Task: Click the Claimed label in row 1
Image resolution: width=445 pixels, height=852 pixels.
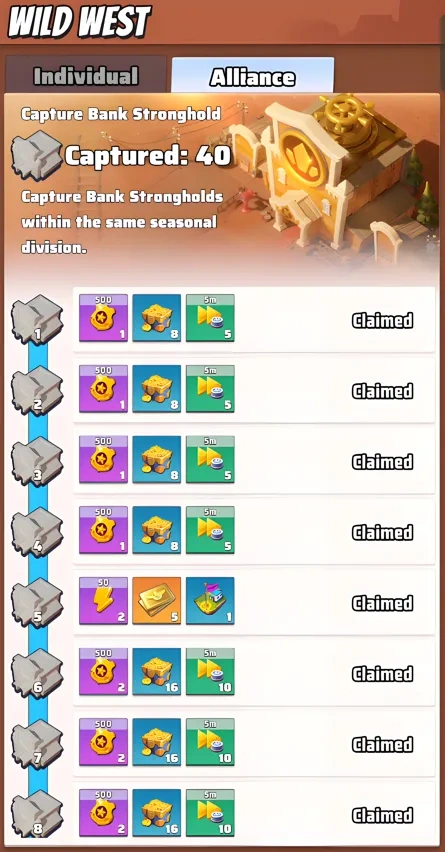Action: point(383,321)
